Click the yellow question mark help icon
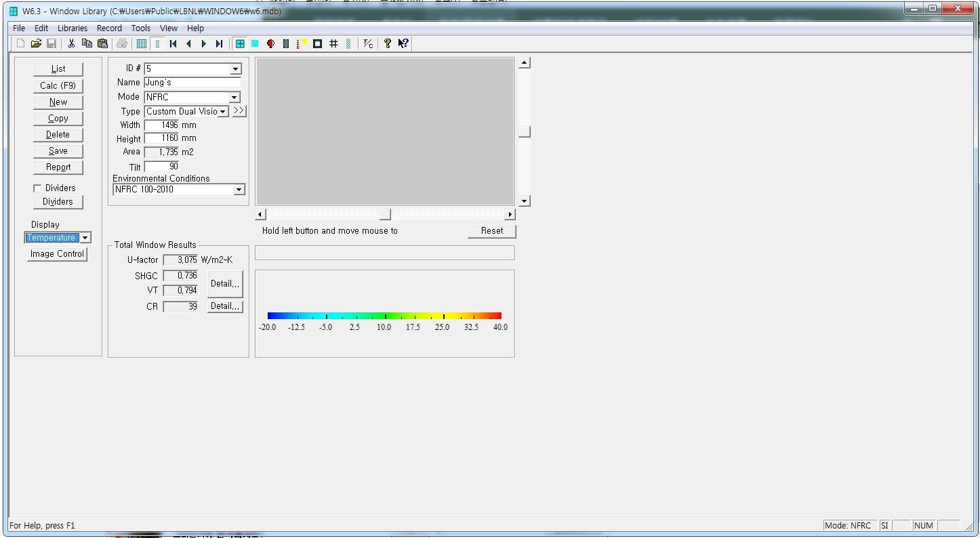The height and width of the screenshot is (538, 980). coord(388,43)
